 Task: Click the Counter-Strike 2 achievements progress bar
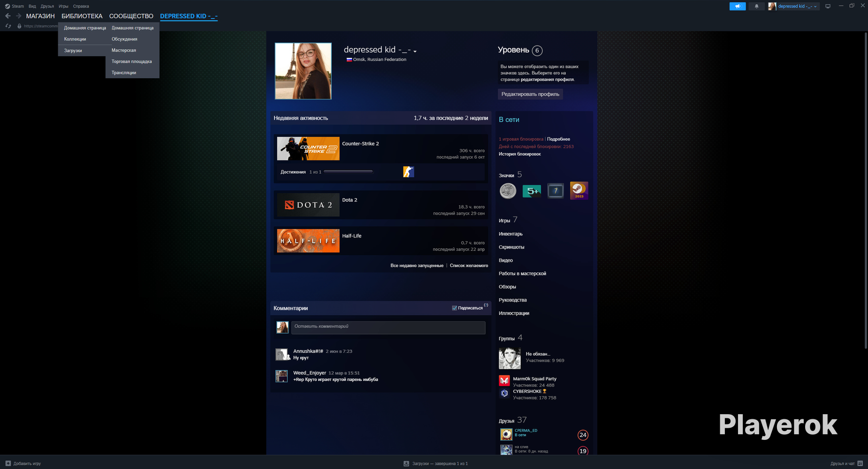[348, 172]
